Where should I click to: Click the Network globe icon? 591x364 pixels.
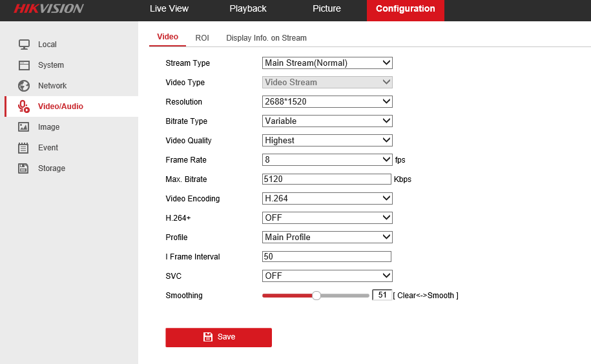click(24, 86)
